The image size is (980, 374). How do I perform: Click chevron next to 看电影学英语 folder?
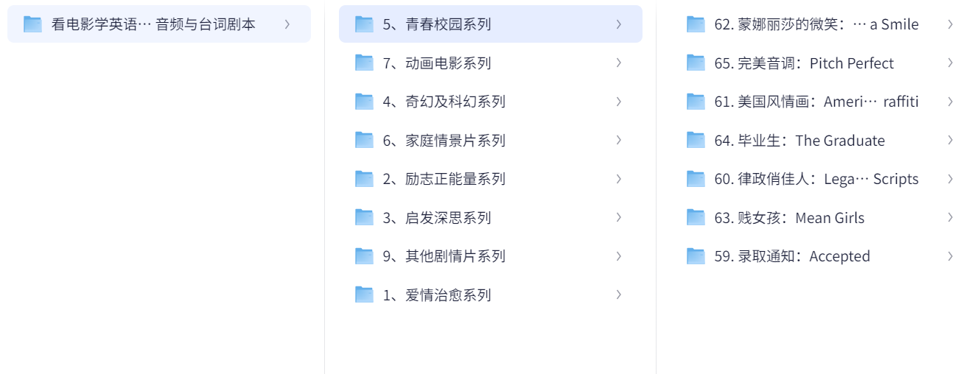(287, 24)
